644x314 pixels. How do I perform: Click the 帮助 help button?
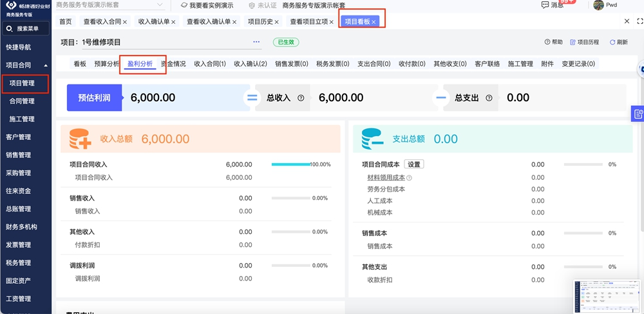coord(553,42)
